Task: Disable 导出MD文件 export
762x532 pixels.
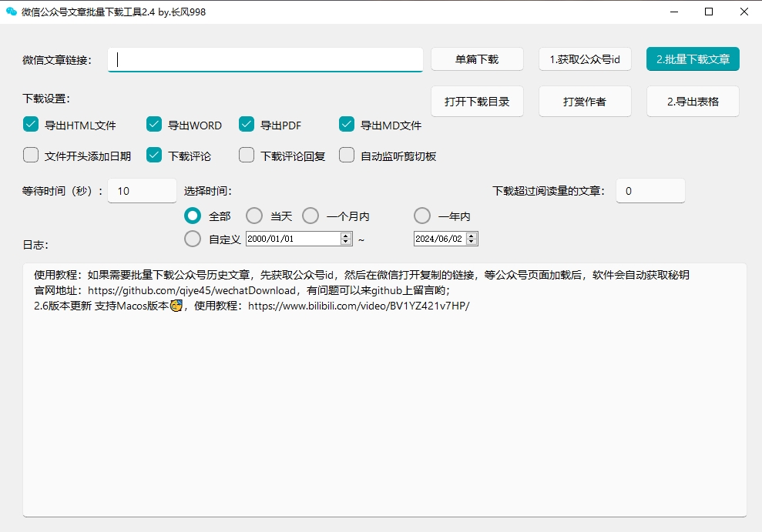Action: coord(347,124)
